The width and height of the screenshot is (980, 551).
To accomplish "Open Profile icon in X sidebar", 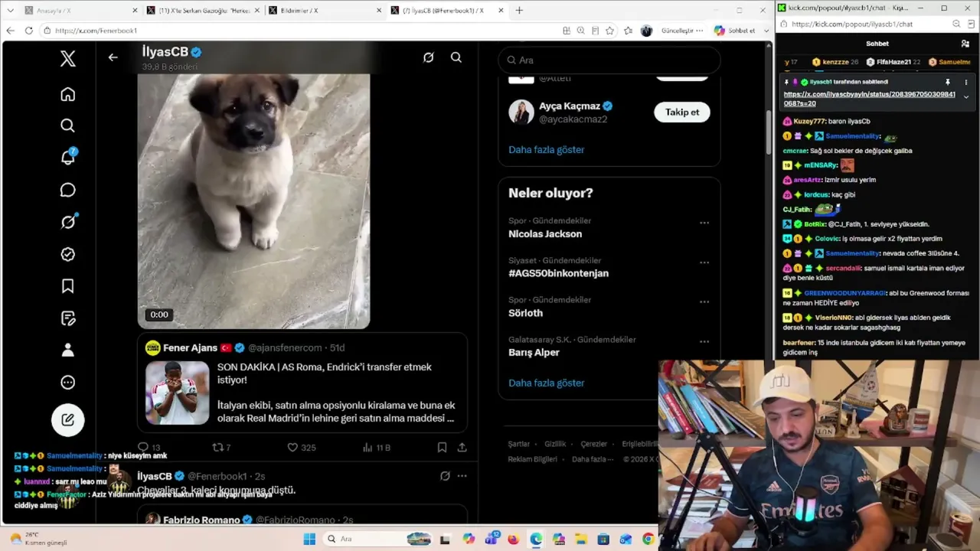I will pyautogui.click(x=68, y=350).
